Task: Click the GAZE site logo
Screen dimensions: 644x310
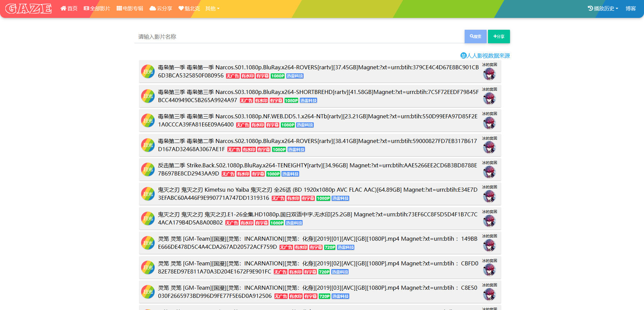Action: pyautogui.click(x=28, y=8)
